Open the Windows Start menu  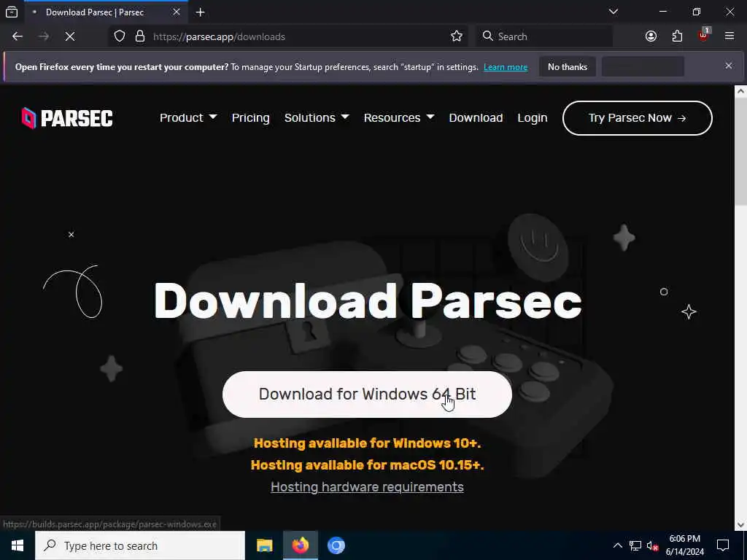coord(18,545)
